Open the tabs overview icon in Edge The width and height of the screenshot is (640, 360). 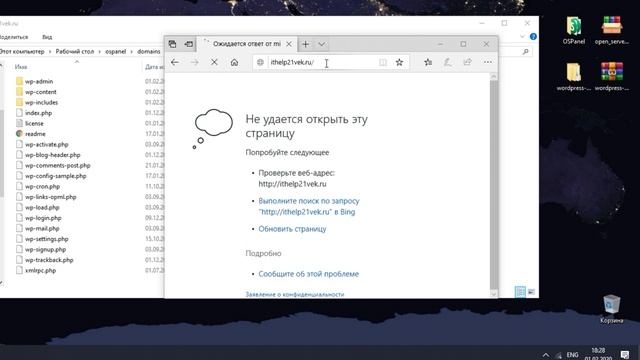(173, 44)
